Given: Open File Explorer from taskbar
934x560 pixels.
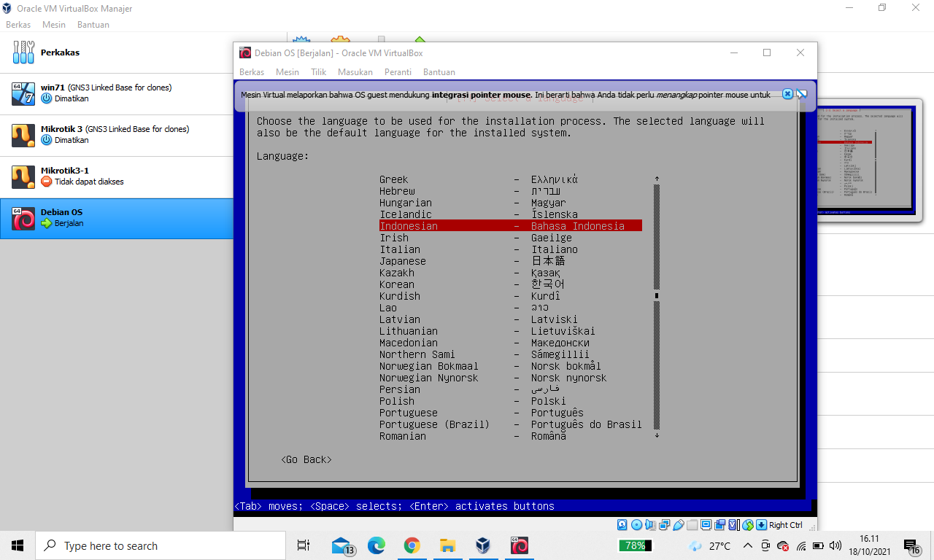Looking at the screenshot, I should coord(447,545).
